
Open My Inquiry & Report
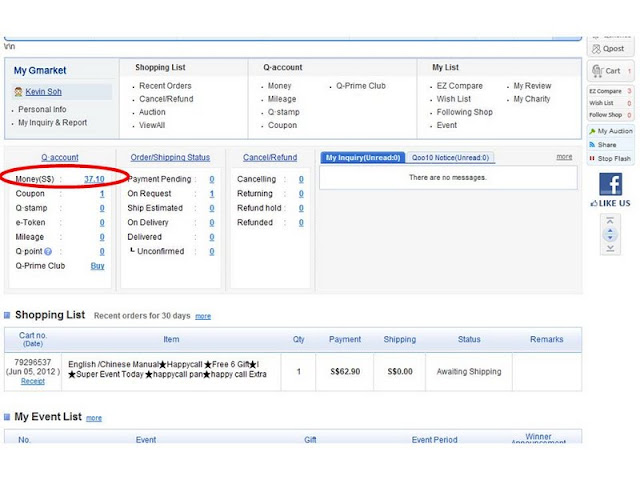tap(52, 122)
